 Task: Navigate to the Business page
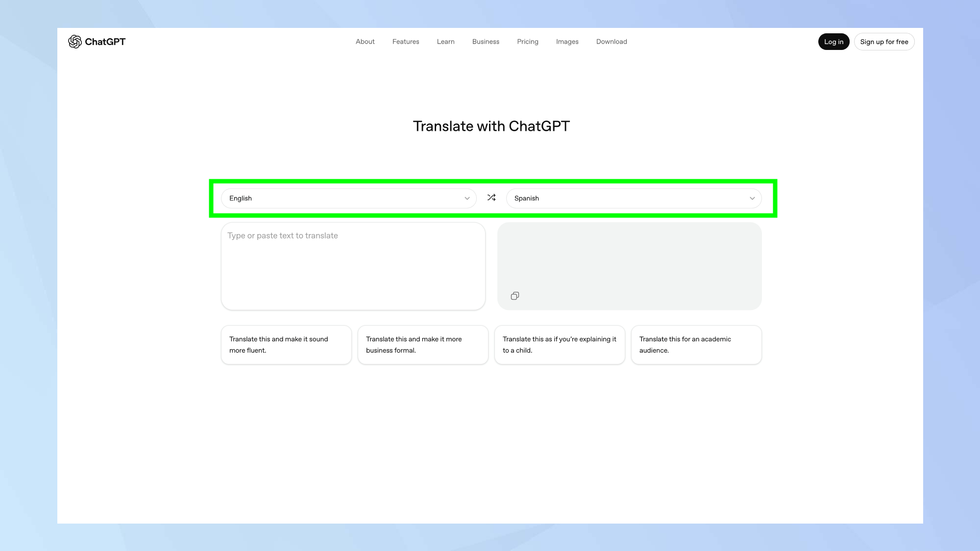tap(486, 42)
